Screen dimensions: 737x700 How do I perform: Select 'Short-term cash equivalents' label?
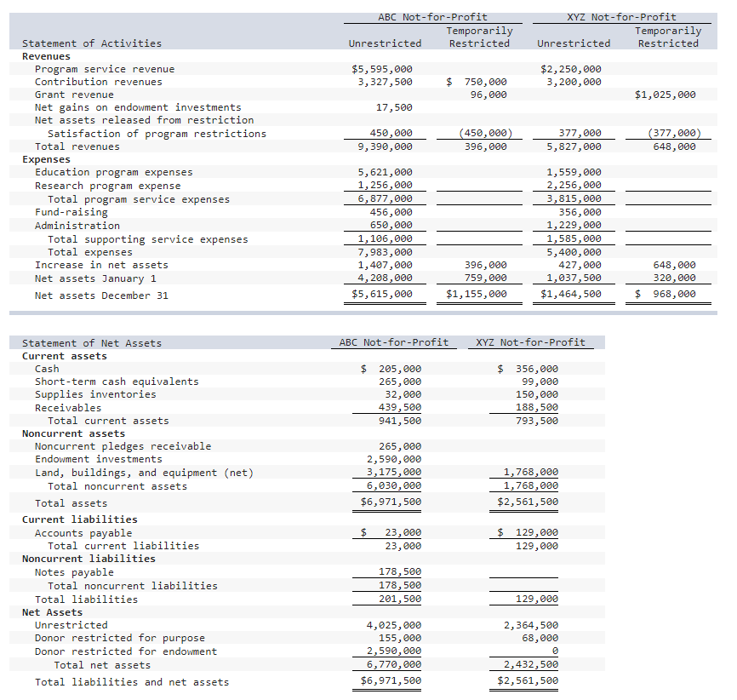coord(117,382)
